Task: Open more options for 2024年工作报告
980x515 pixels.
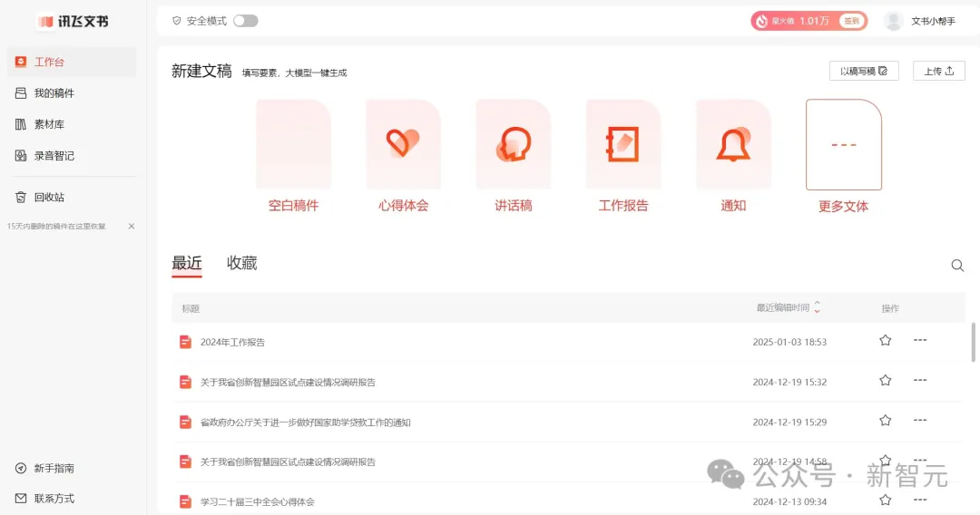Action: 920,340
